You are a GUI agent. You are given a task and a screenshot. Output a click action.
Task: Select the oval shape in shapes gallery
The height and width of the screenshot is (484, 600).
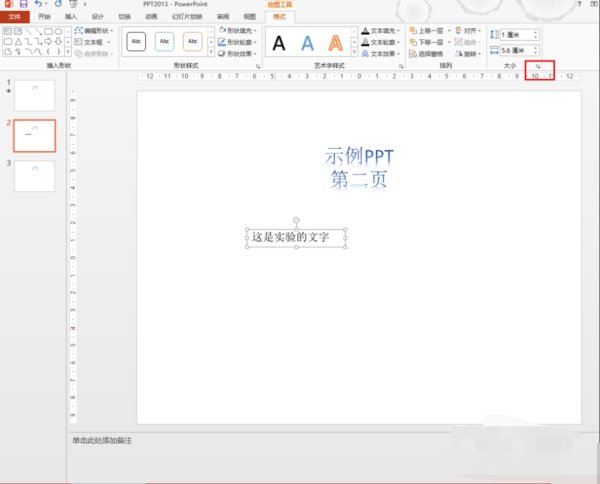(58, 31)
